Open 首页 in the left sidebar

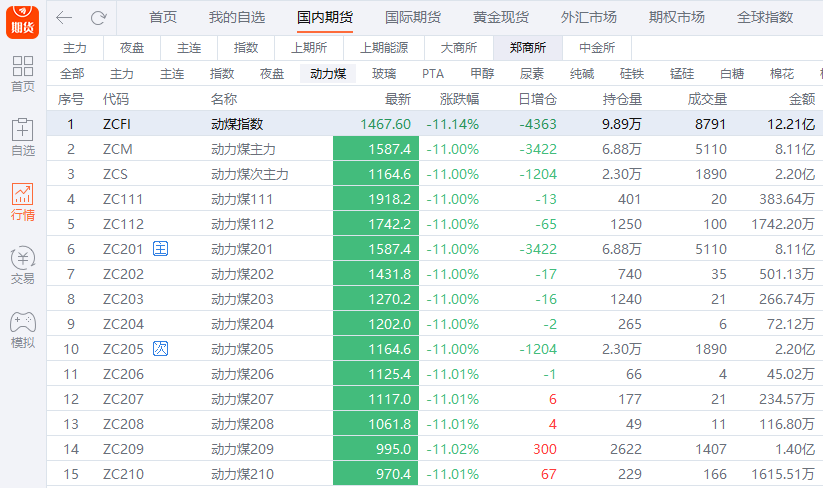click(22, 74)
